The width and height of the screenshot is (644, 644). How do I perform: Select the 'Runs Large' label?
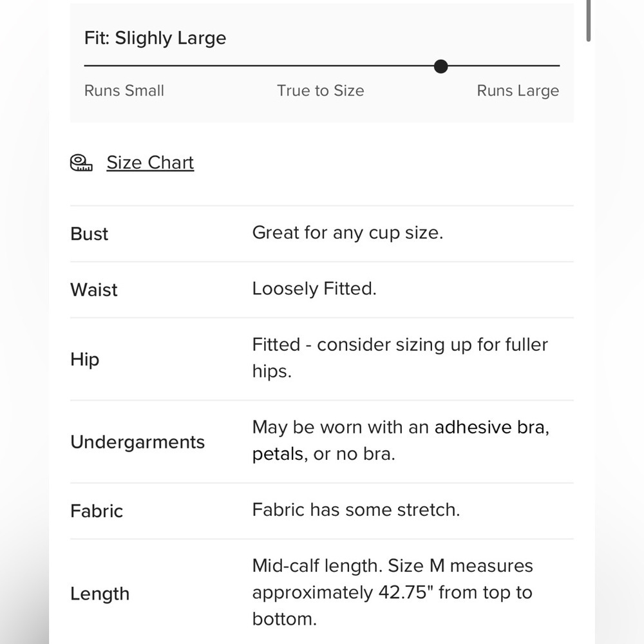pos(518,91)
